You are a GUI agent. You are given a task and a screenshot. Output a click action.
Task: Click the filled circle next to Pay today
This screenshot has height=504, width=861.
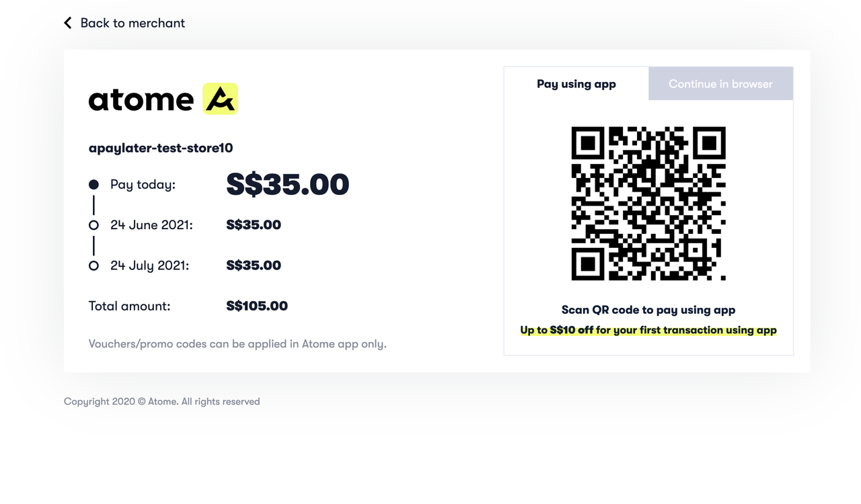pos(93,183)
